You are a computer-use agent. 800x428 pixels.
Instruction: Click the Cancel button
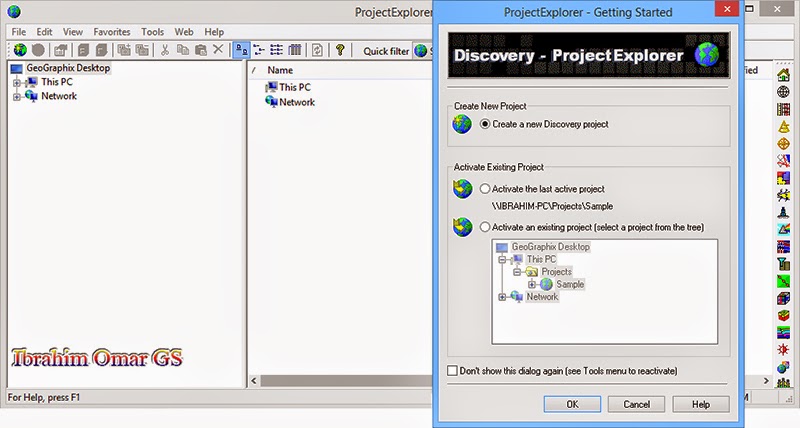636,404
